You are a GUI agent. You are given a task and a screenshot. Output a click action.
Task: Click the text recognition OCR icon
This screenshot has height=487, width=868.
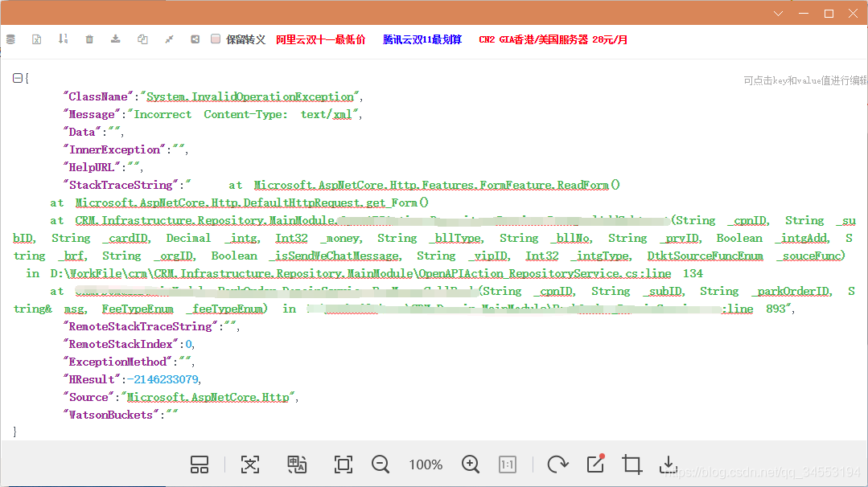click(249, 464)
